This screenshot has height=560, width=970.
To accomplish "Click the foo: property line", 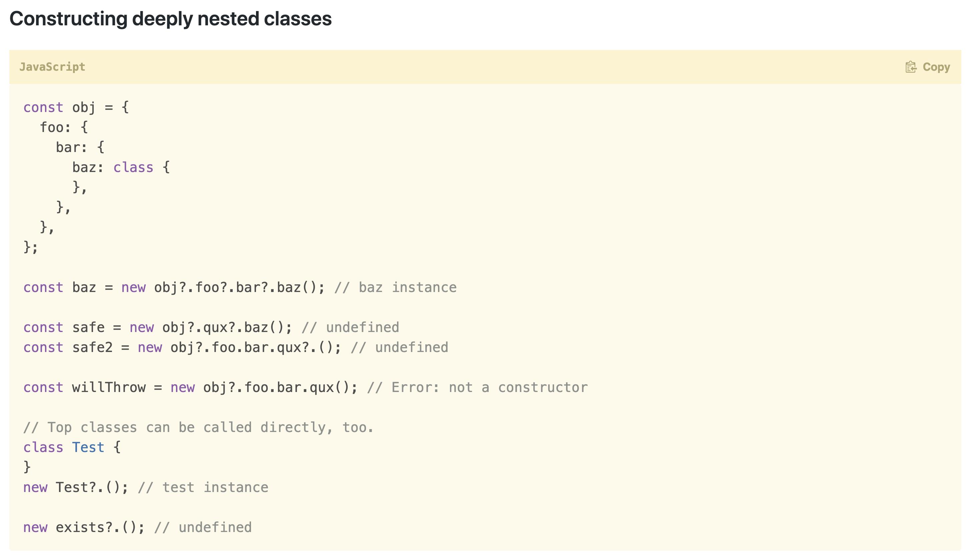I will tap(64, 127).
